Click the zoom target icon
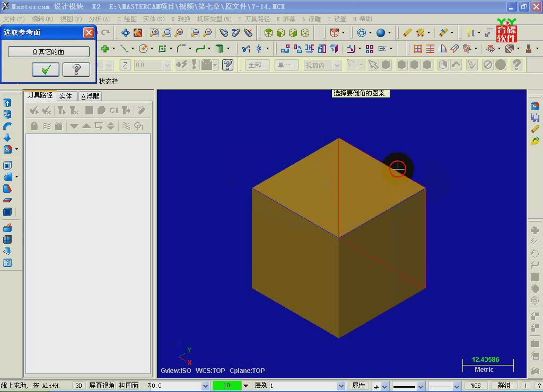543x392 pixels. [x=167, y=33]
